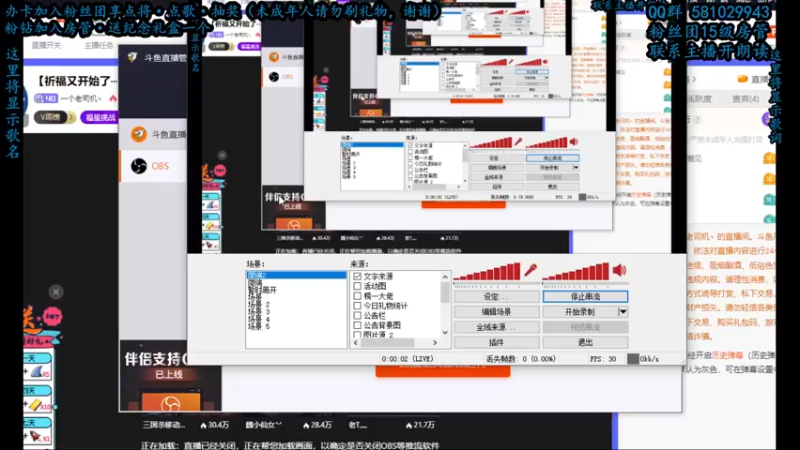Click the microphone volume slider track
Viewport: 800px width, 450px height.
497,283
